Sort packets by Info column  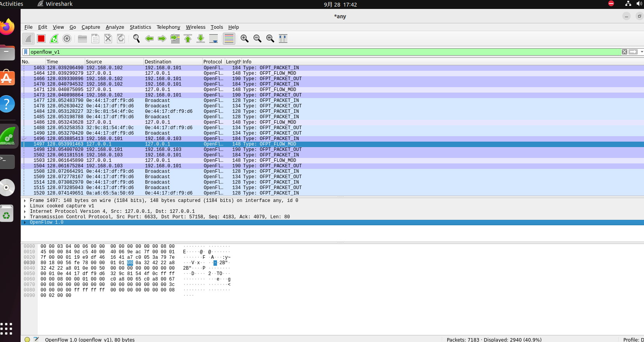tap(443, 62)
